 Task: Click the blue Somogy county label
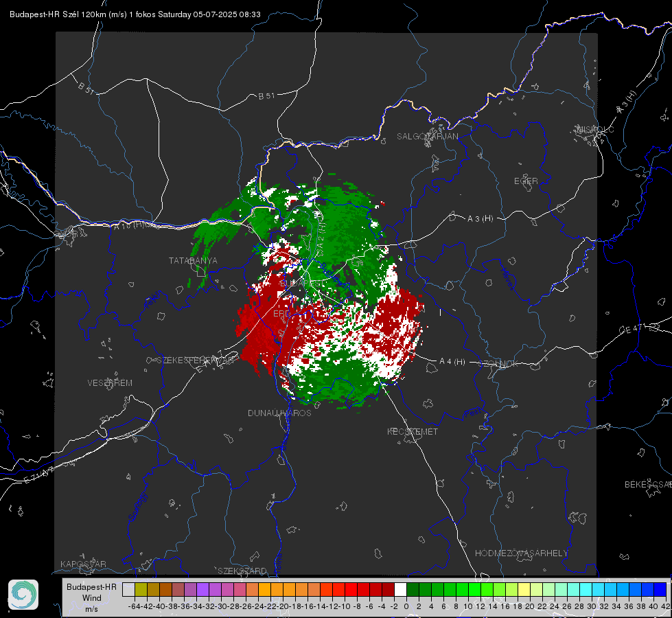[137, 507]
